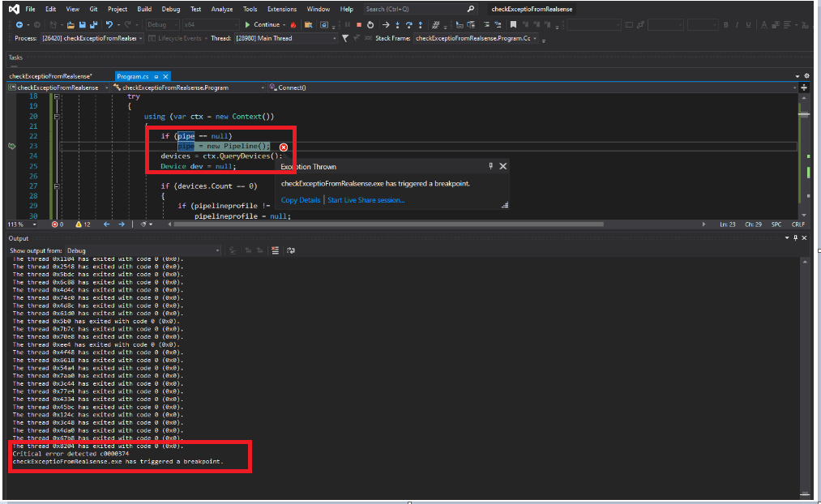The width and height of the screenshot is (821, 504).
Task: Click the Hot Reload flame icon
Action: [293, 24]
